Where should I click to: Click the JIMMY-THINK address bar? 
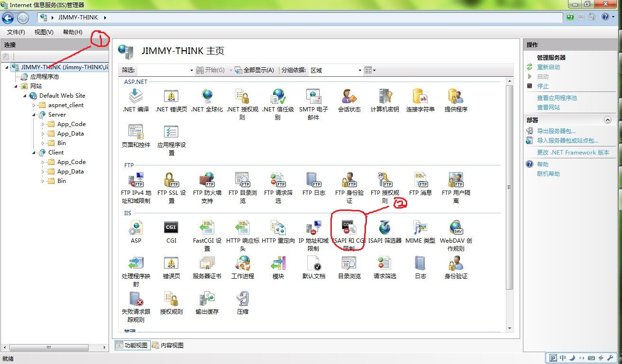coord(301,18)
